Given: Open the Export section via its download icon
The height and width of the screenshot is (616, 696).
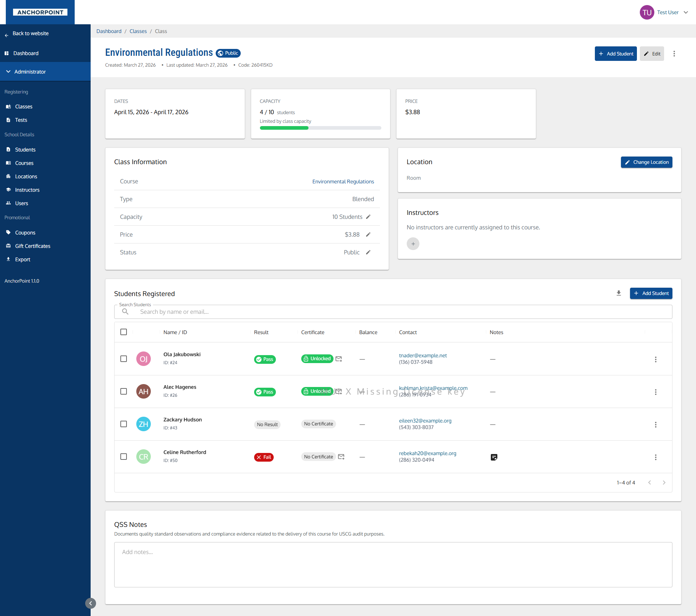Looking at the screenshot, I should 8,259.
